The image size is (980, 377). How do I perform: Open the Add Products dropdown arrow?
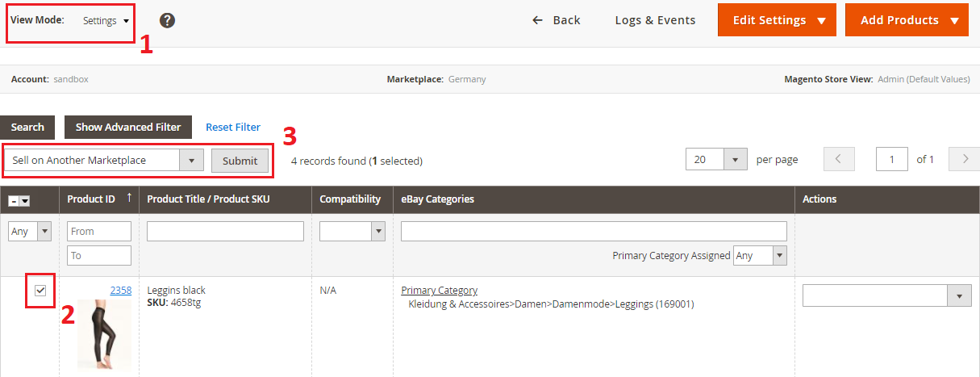[953, 20]
